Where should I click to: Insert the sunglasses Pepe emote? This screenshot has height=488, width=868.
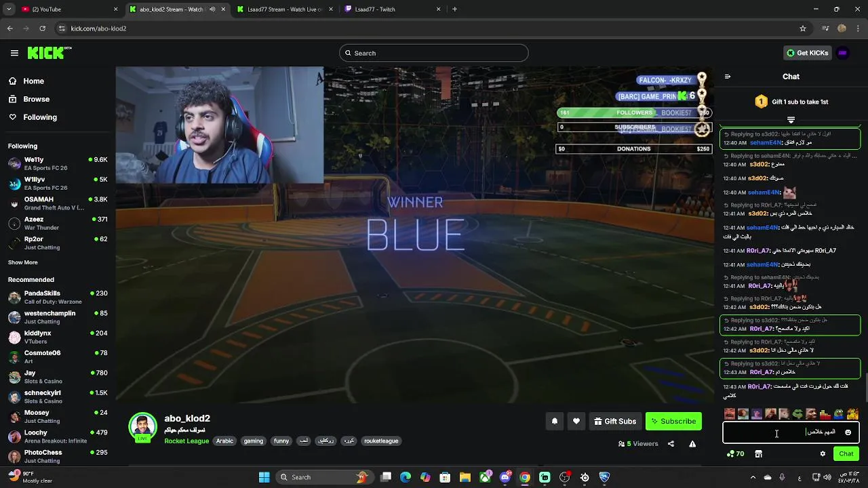(797, 414)
